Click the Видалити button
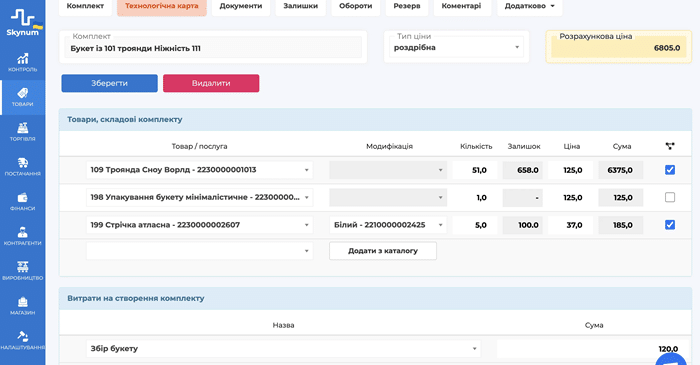This screenshot has height=365, width=700. [x=211, y=83]
